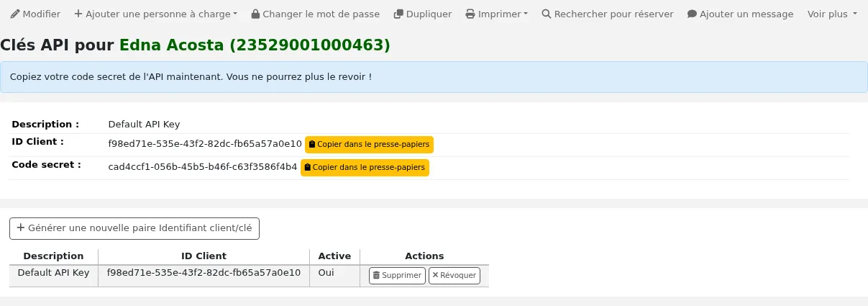Click the printer icon beside Imprimer
This screenshot has height=306, width=868.
click(470, 14)
